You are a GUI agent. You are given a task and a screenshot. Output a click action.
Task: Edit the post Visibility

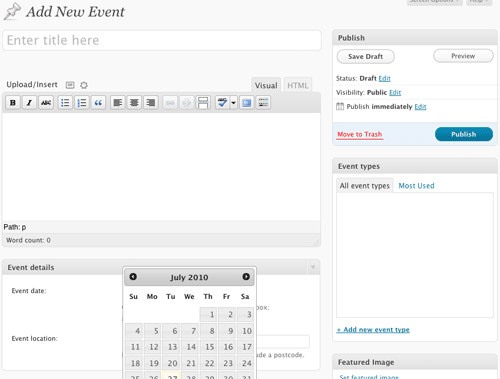[395, 92]
